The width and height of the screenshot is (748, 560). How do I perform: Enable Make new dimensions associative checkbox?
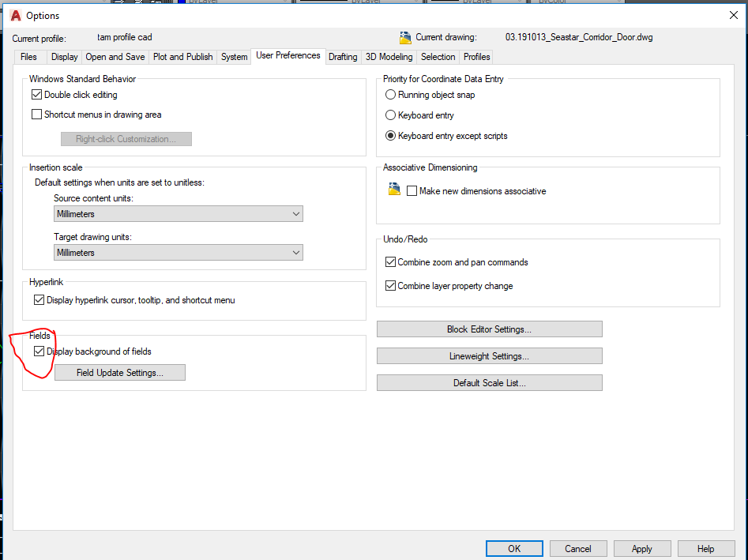[x=412, y=191]
